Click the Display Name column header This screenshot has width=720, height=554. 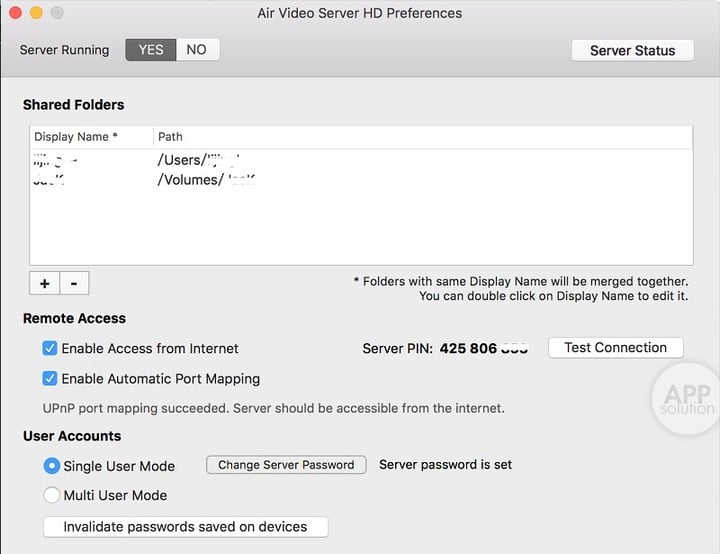pyautogui.click(x=91, y=137)
